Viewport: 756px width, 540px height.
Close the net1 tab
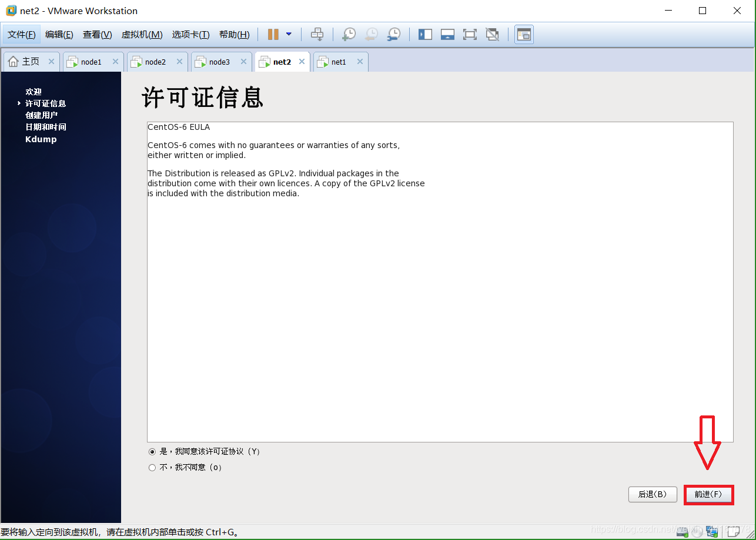(x=360, y=62)
